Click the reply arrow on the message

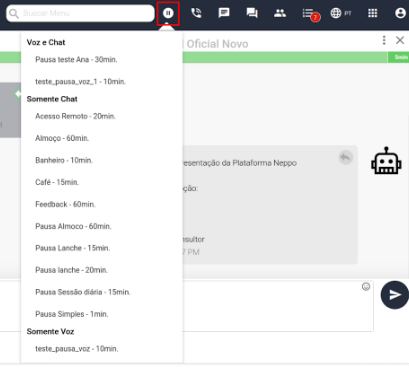(346, 157)
